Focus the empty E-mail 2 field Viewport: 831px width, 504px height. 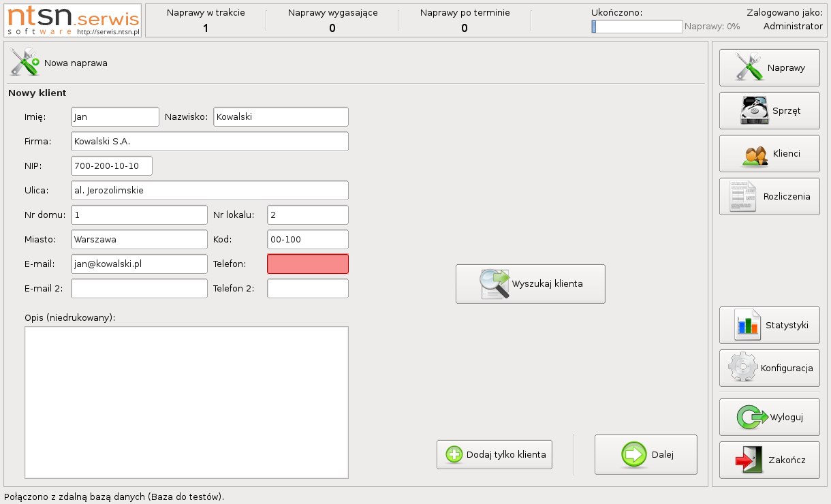click(139, 288)
